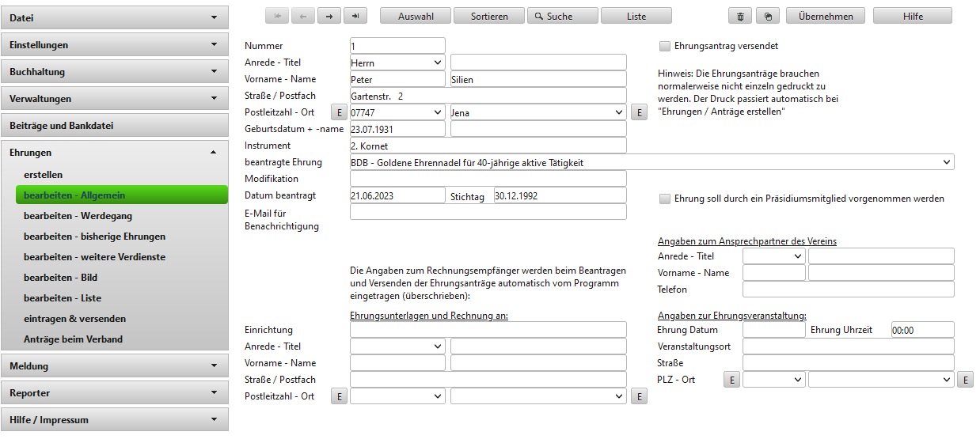Click Vorname field containing Peter
The height and width of the screenshot is (443, 980).
click(397, 79)
